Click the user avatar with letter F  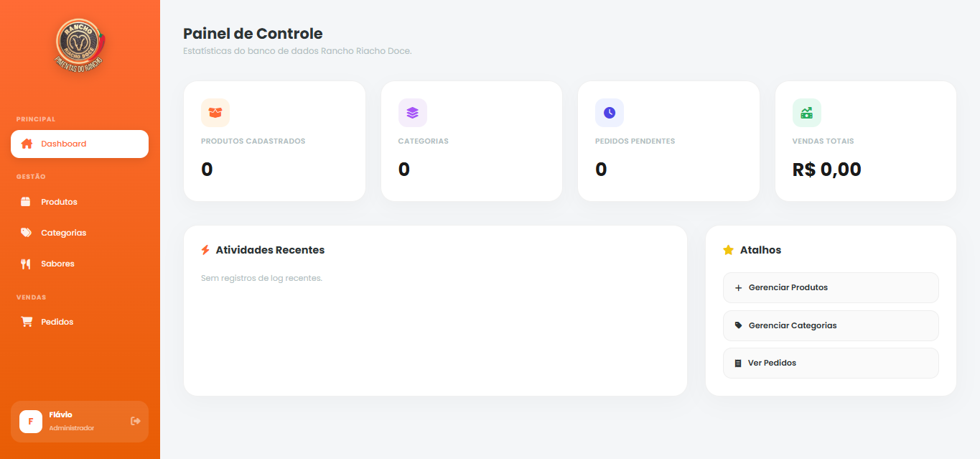point(31,421)
